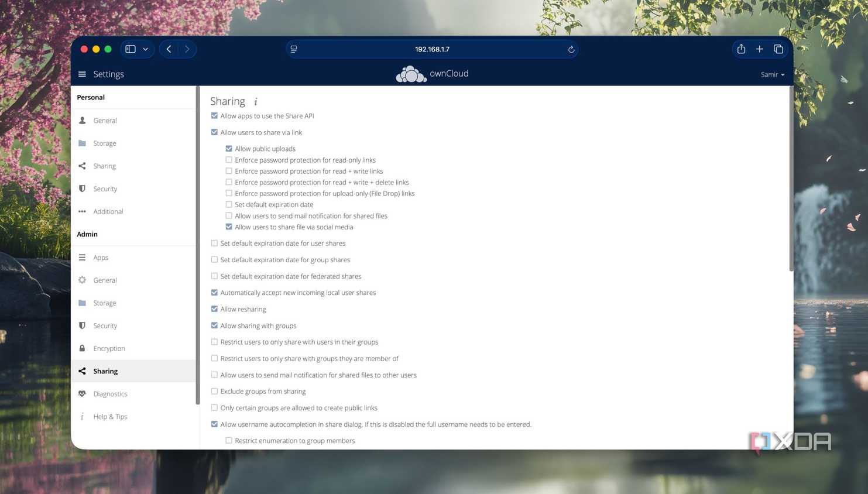Expand the Samir user dropdown
The height and width of the screenshot is (494, 868).
click(773, 75)
